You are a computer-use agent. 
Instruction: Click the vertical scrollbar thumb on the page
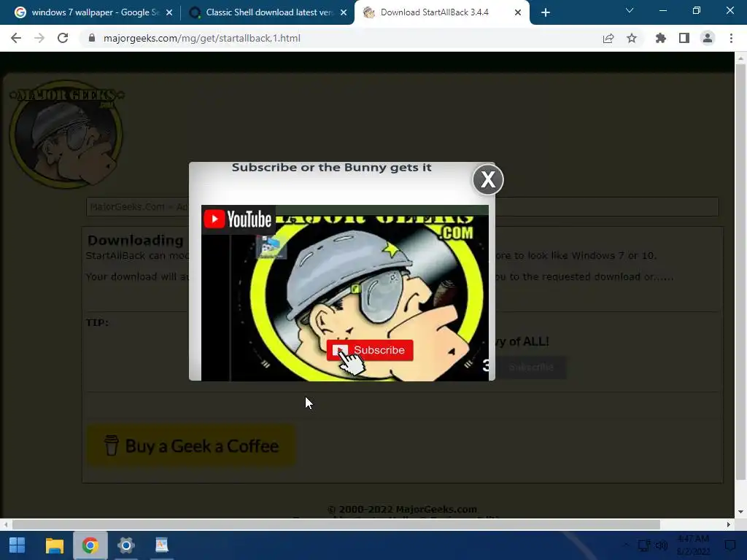coord(740,271)
